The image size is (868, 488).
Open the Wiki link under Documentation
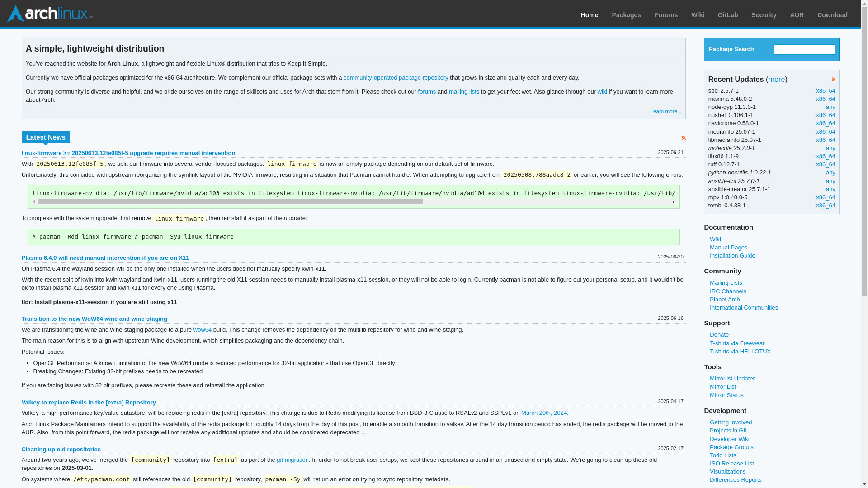click(715, 239)
